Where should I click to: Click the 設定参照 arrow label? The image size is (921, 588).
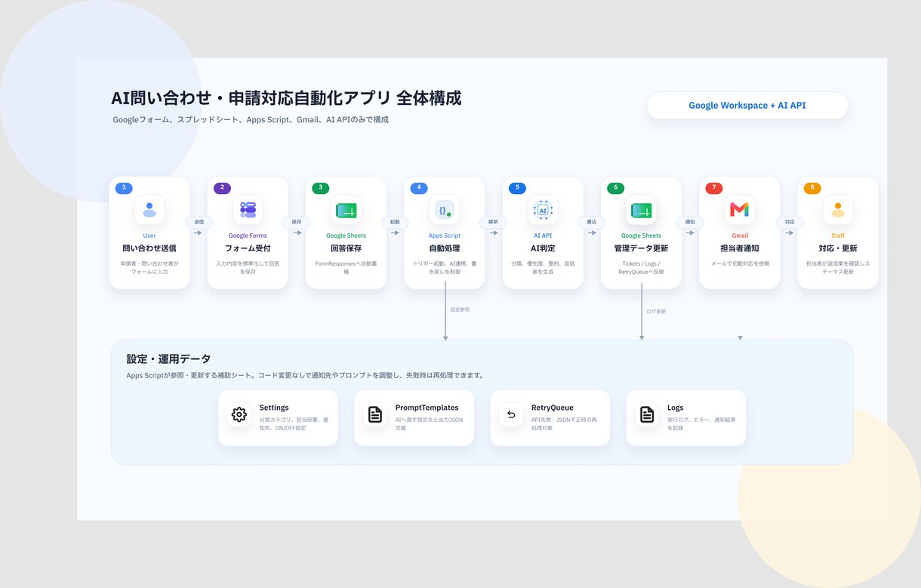point(460,309)
